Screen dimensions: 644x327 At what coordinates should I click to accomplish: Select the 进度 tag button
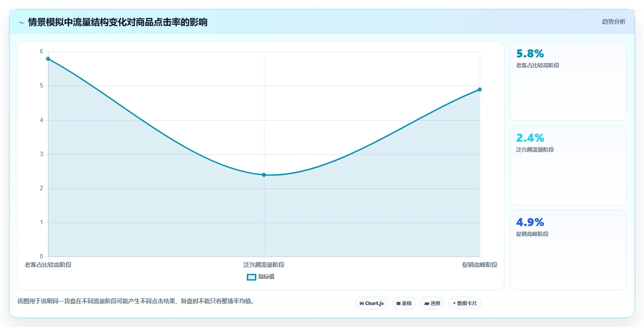coord(432,303)
